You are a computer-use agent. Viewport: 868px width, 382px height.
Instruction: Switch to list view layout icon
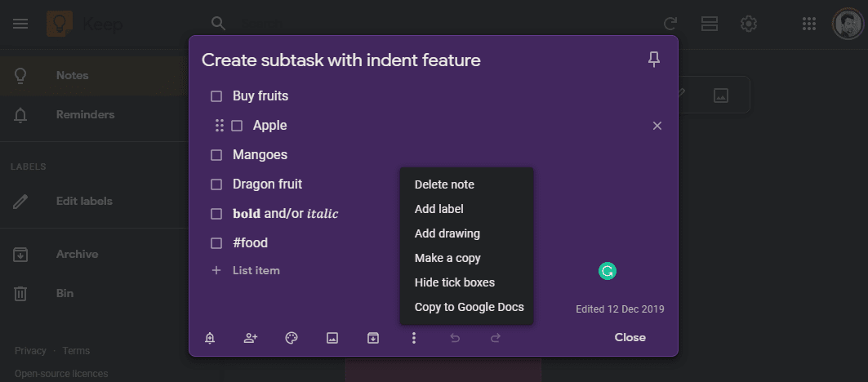pyautogui.click(x=709, y=24)
